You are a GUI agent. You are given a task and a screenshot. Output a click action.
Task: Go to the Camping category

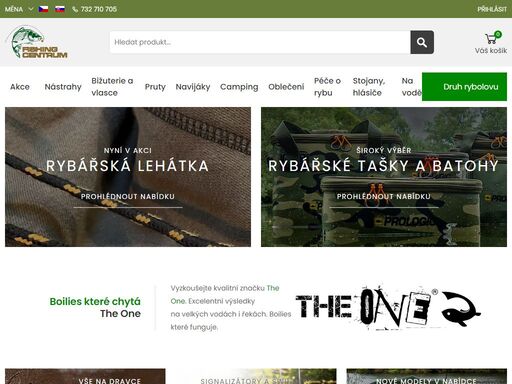(x=239, y=87)
